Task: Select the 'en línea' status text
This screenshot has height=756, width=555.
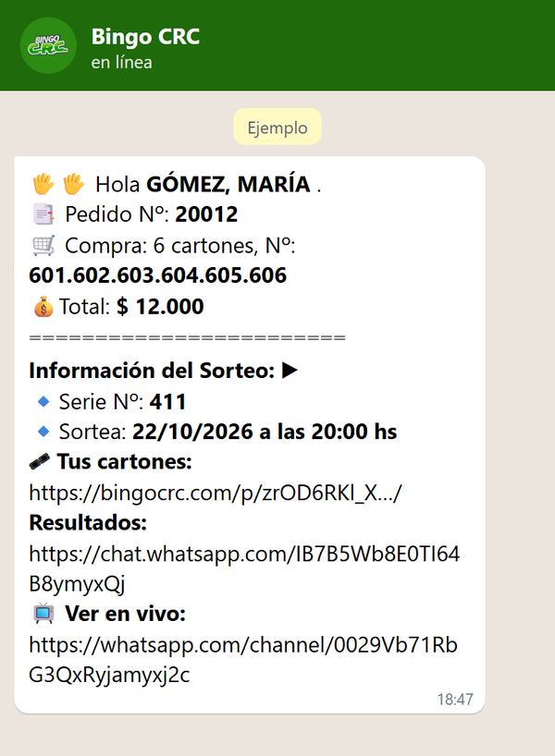Action: pyautogui.click(x=121, y=62)
